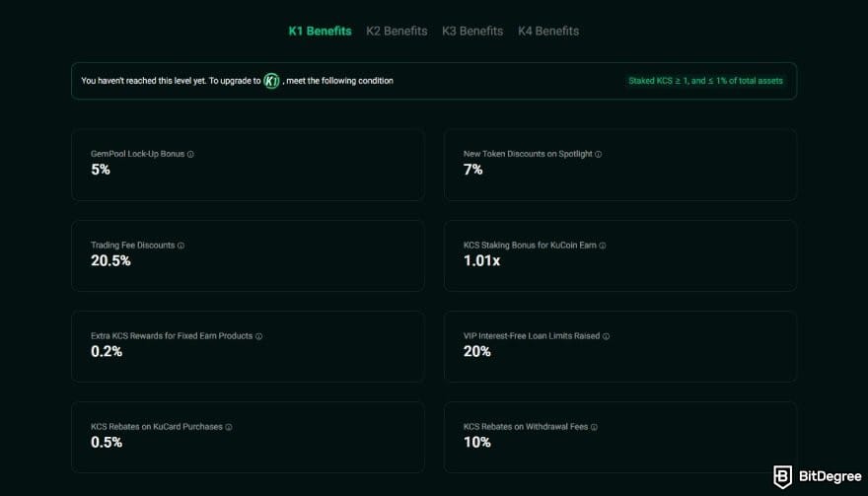Viewport: 868px width, 496px height.
Task: Select the K3 Benefits tab
Action: (x=472, y=31)
